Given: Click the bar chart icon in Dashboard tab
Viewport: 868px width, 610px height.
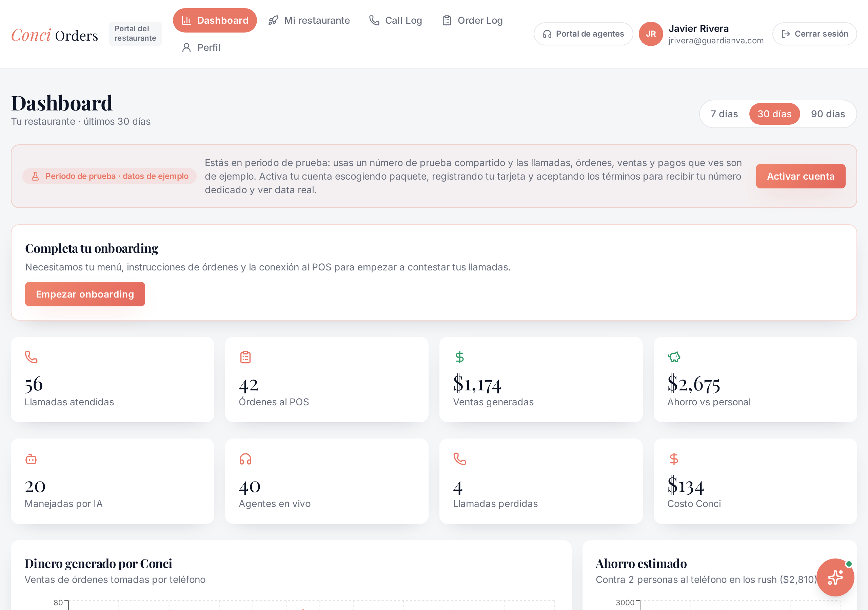Looking at the screenshot, I should 186,20.
